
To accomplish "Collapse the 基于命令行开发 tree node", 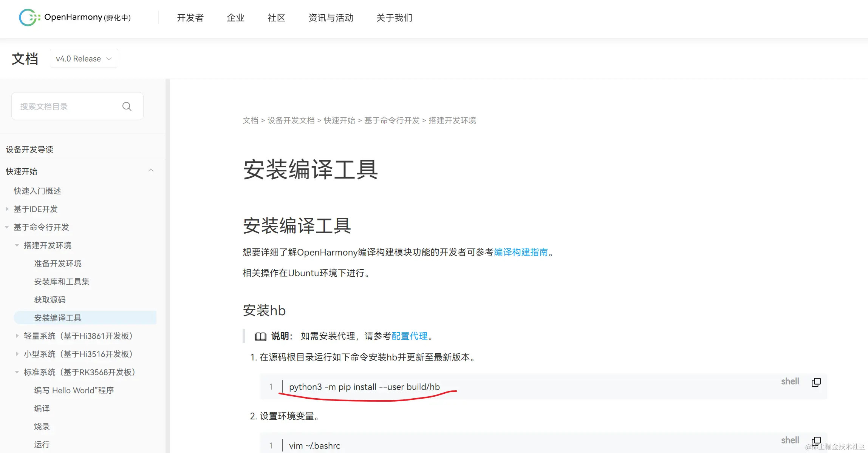I will pyautogui.click(x=7, y=227).
